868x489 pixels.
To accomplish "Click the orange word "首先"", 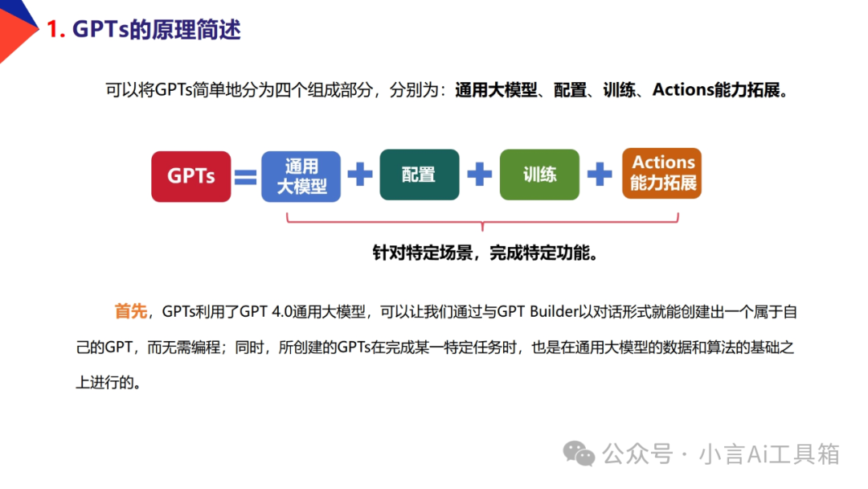I will (131, 311).
